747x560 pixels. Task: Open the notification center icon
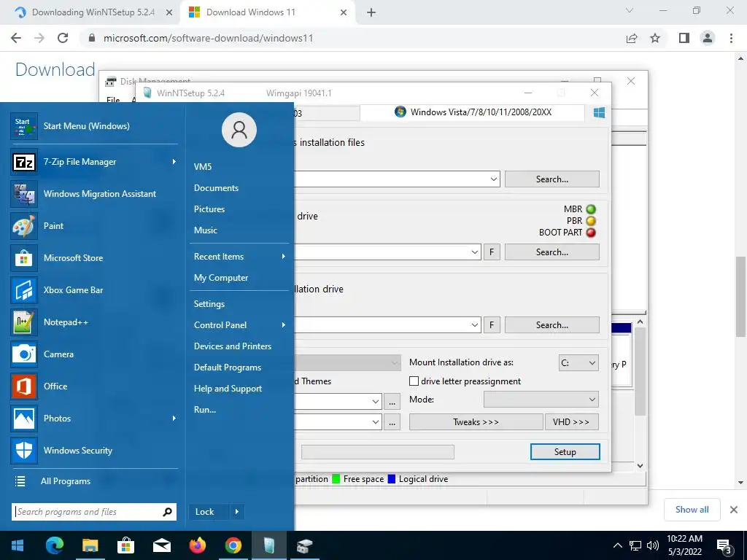pyautogui.click(x=724, y=545)
